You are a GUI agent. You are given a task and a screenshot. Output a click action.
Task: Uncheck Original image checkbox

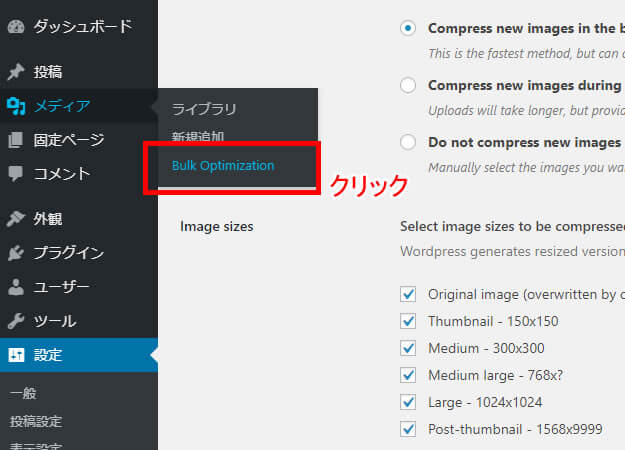408,295
